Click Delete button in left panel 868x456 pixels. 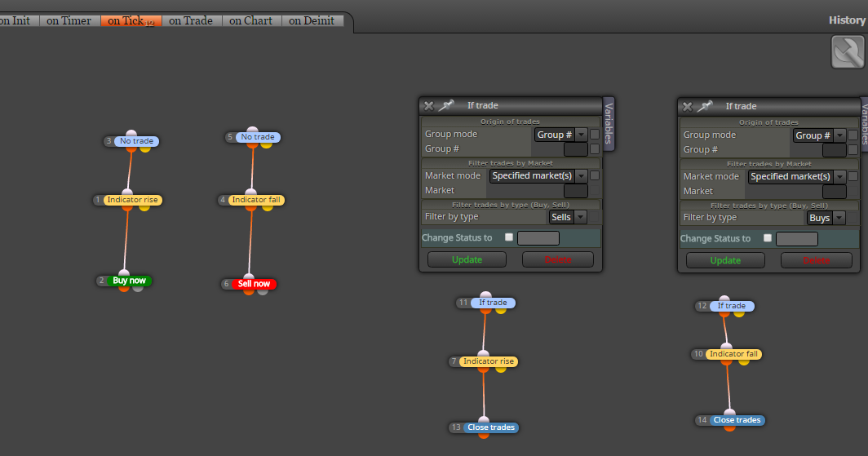coord(557,259)
